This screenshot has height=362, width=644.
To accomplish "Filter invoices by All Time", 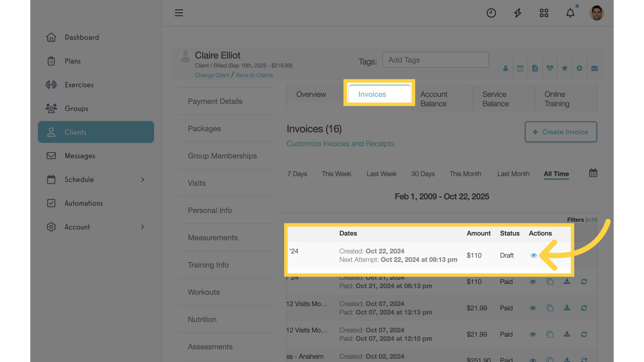I will [x=556, y=174].
